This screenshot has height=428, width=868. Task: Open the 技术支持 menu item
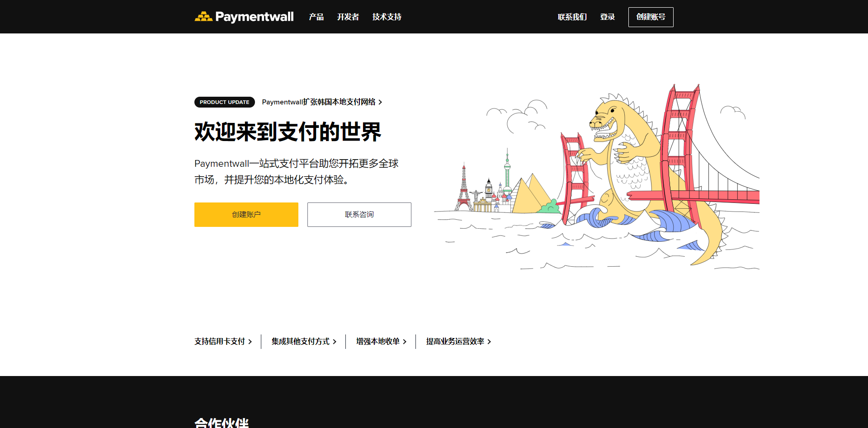(387, 17)
